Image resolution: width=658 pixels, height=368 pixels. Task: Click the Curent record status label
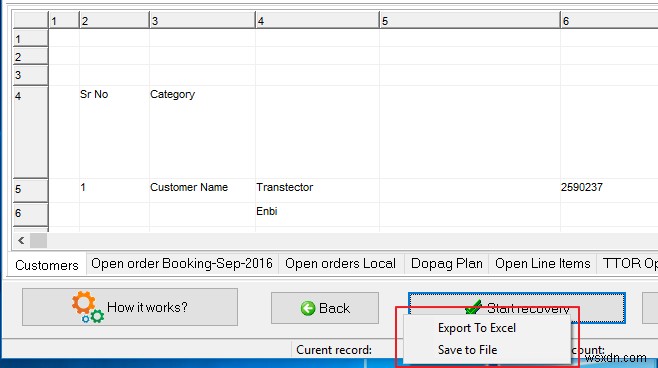tap(334, 350)
